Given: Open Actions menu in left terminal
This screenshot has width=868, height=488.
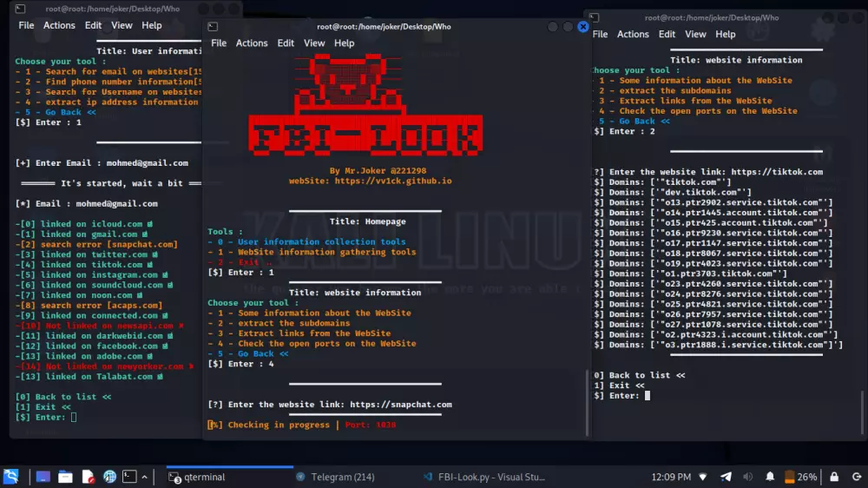Looking at the screenshot, I should [59, 25].
